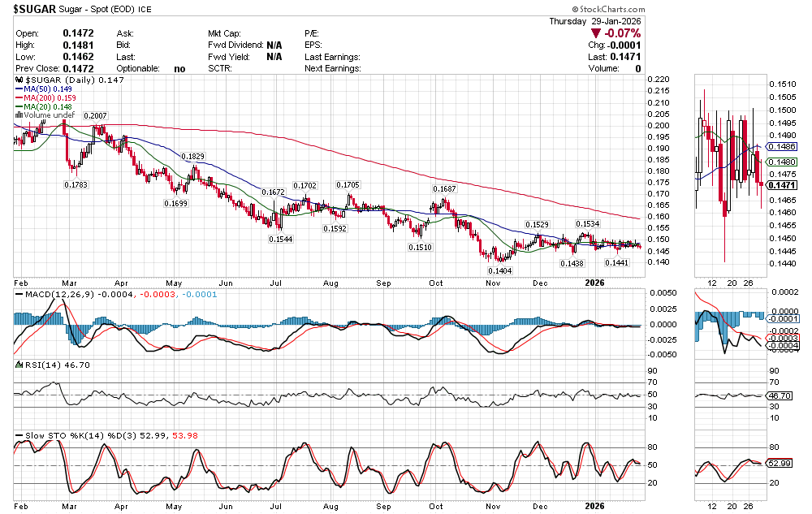Click the 0.1687 October peak label
The width and height of the screenshot is (812, 514).
point(443,189)
